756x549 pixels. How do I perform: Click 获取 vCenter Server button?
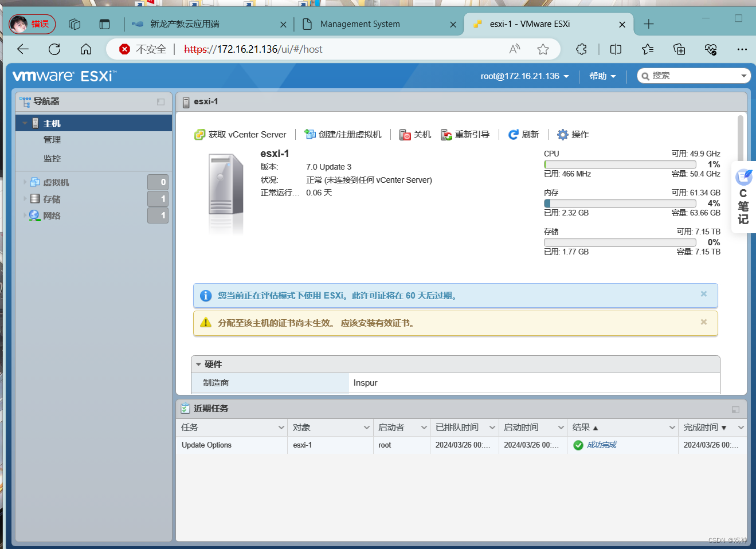tap(240, 135)
